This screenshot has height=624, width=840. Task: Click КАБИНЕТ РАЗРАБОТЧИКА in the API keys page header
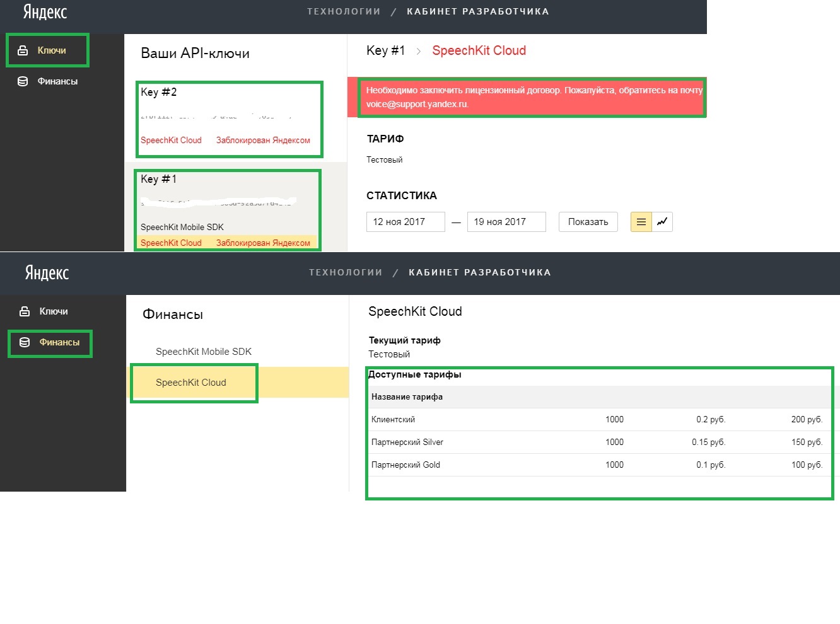coord(478,11)
